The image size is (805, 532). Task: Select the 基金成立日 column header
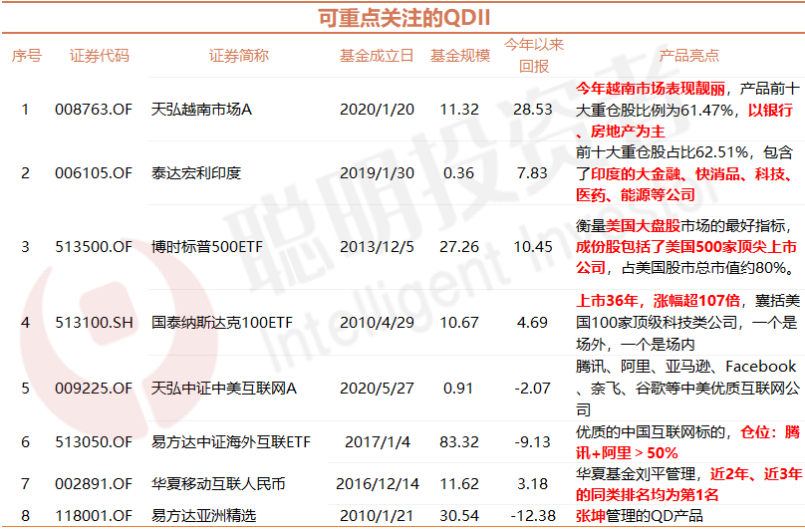click(x=377, y=56)
